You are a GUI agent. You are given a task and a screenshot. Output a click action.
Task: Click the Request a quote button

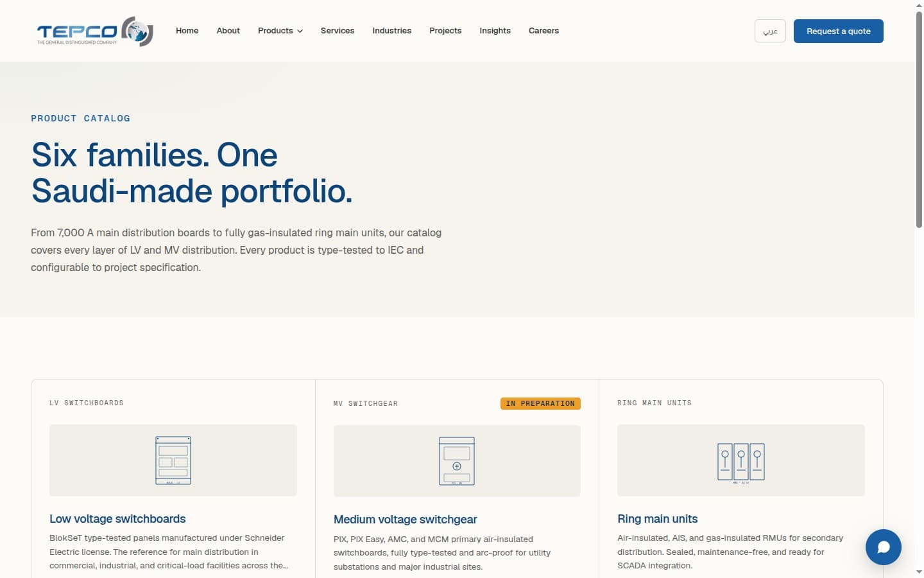tap(838, 31)
